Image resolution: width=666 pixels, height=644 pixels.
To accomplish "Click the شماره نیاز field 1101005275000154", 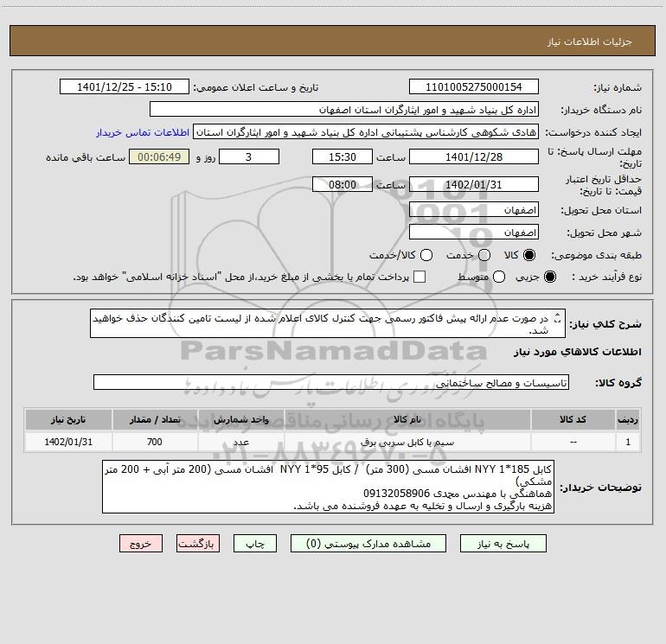I will (474, 86).
